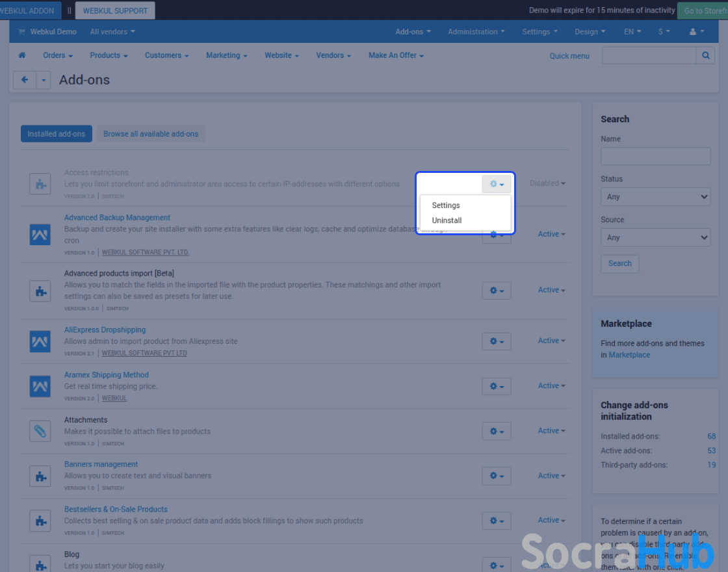This screenshot has height=572, width=728.
Task: Open the dropdown caret next to back arrow
Action: (x=43, y=80)
